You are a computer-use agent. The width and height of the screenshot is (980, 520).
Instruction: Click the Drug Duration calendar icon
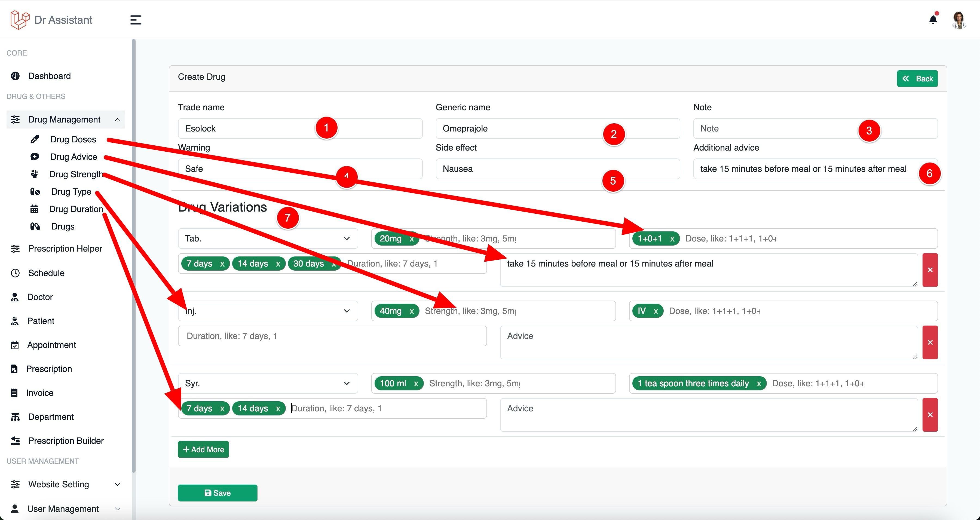(34, 209)
